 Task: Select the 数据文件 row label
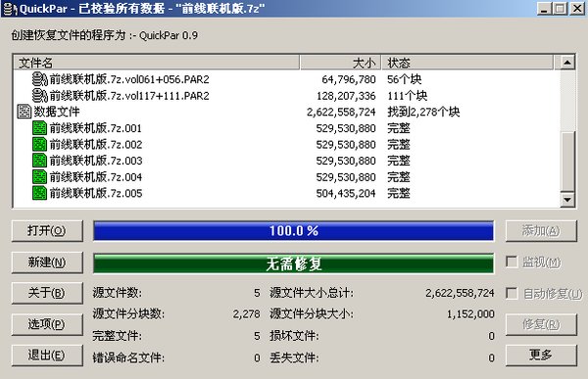coord(57,112)
